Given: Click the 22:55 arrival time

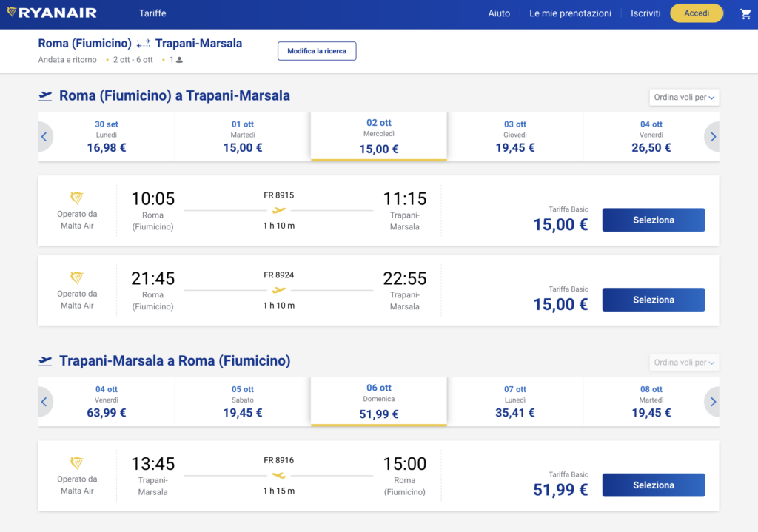Looking at the screenshot, I should pyautogui.click(x=405, y=278).
